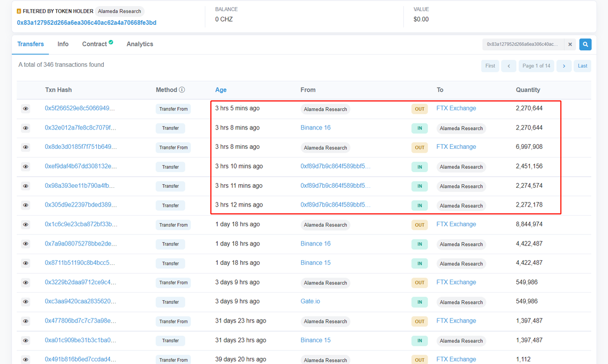This screenshot has height=364, width=608.
Task: Open FTX Exchange recipient for 6,997,908 transfer
Action: [x=456, y=147]
